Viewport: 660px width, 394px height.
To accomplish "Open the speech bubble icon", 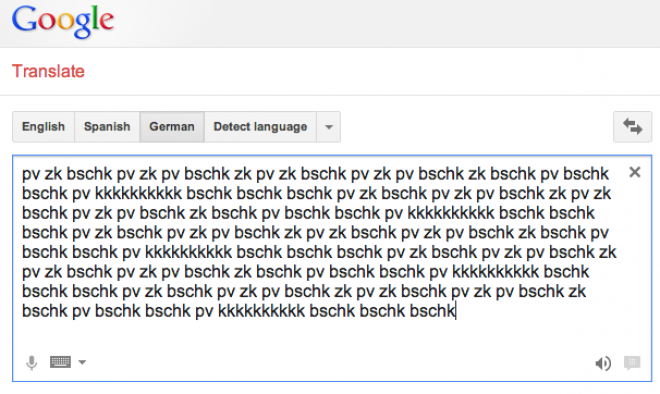I will [632, 362].
